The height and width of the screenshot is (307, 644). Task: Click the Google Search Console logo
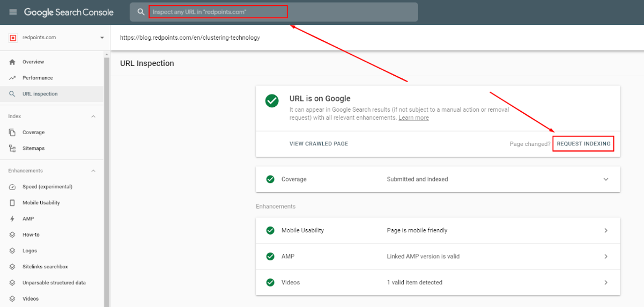[x=69, y=12]
